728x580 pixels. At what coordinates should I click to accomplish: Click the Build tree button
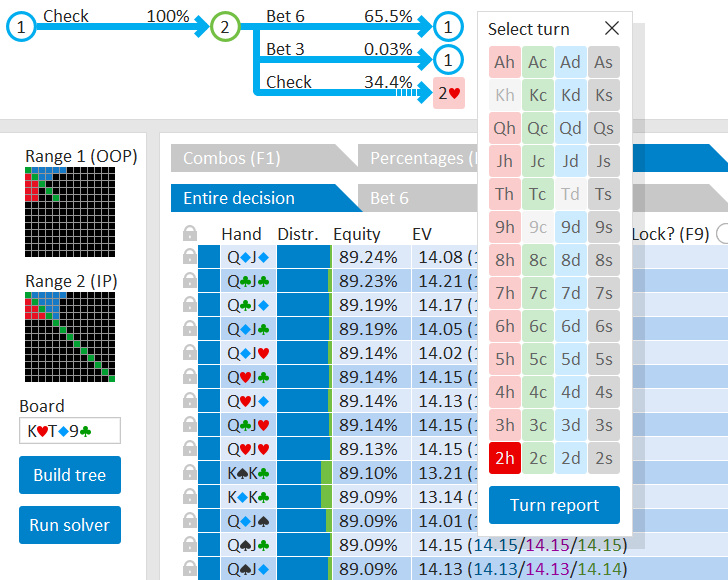point(69,475)
